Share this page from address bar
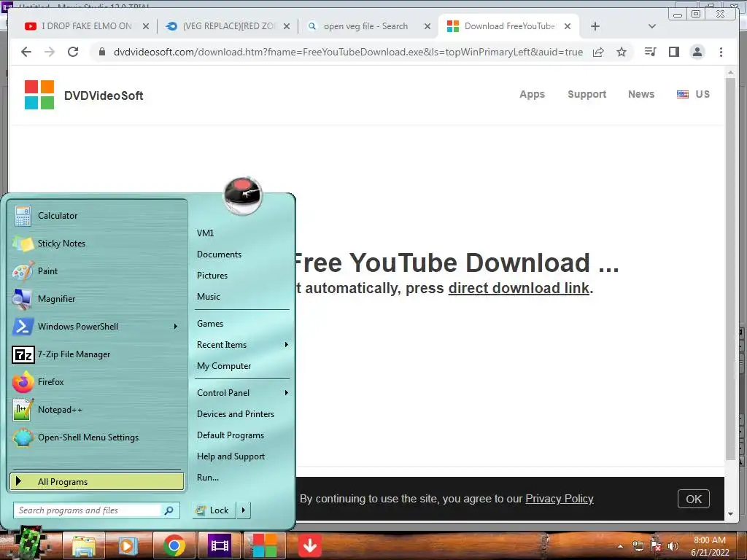 (598, 52)
